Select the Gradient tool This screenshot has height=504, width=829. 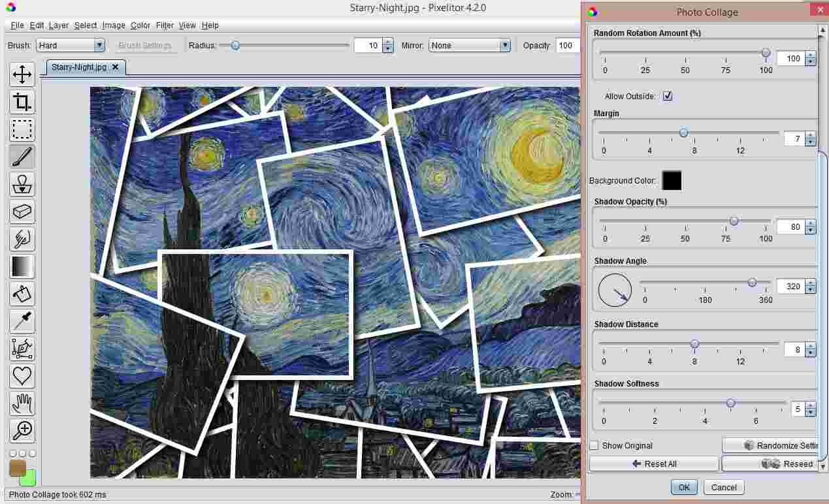(22, 267)
